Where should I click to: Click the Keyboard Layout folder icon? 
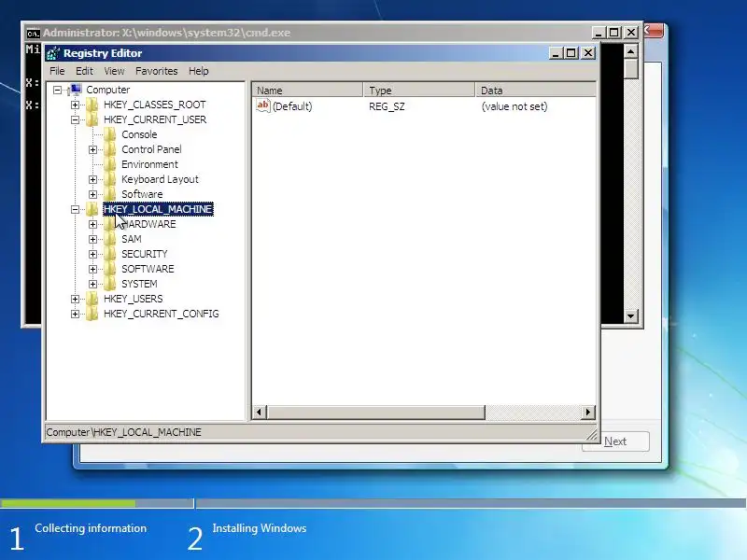[x=109, y=179]
